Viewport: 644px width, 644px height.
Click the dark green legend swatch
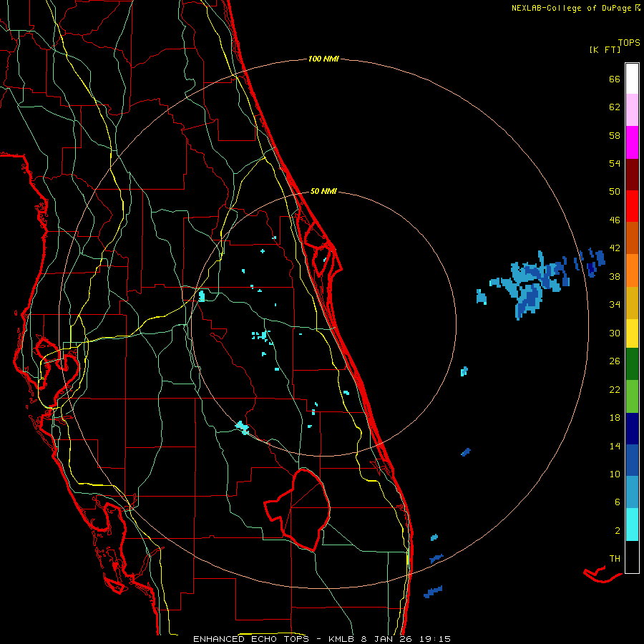(x=632, y=364)
